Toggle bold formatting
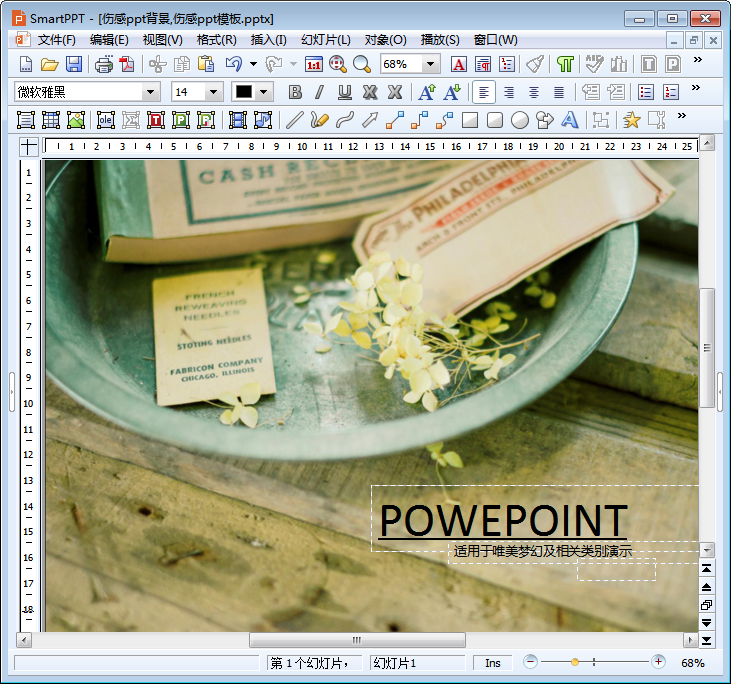731x684 pixels. pyautogui.click(x=295, y=92)
